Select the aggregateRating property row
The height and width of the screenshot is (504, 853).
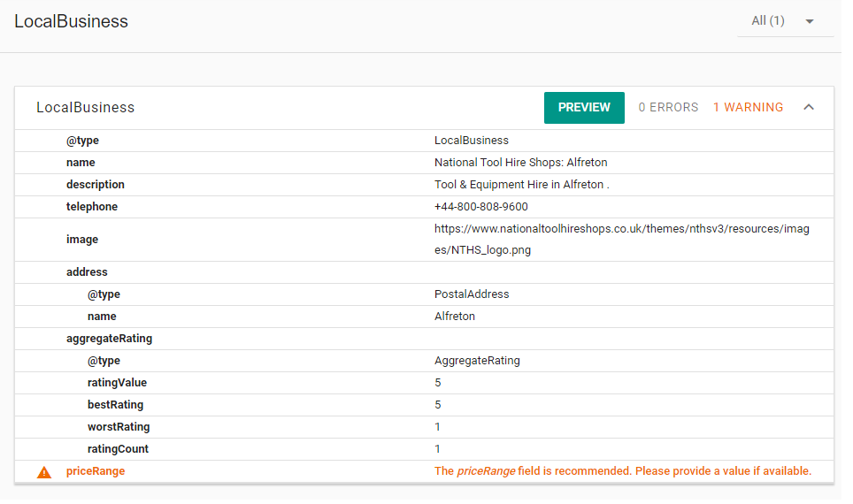[x=425, y=339]
